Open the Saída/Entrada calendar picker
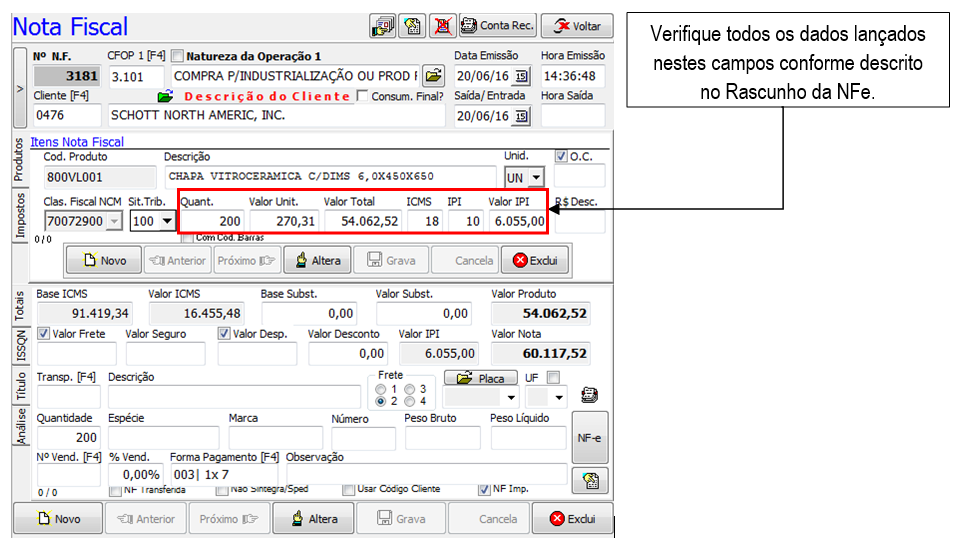 click(521, 116)
